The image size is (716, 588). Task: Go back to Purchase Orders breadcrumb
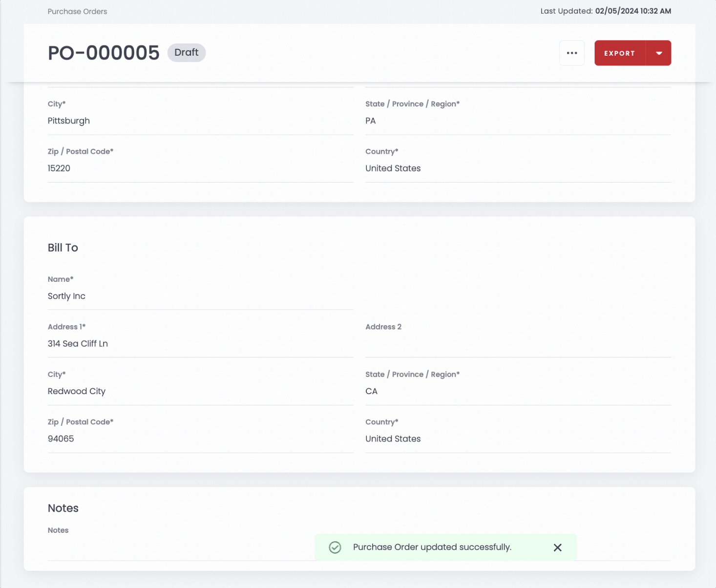77,11
